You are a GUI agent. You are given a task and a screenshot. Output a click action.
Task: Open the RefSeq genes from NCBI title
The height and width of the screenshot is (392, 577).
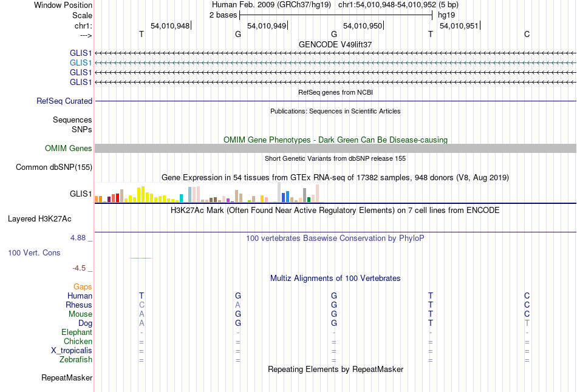[335, 92]
